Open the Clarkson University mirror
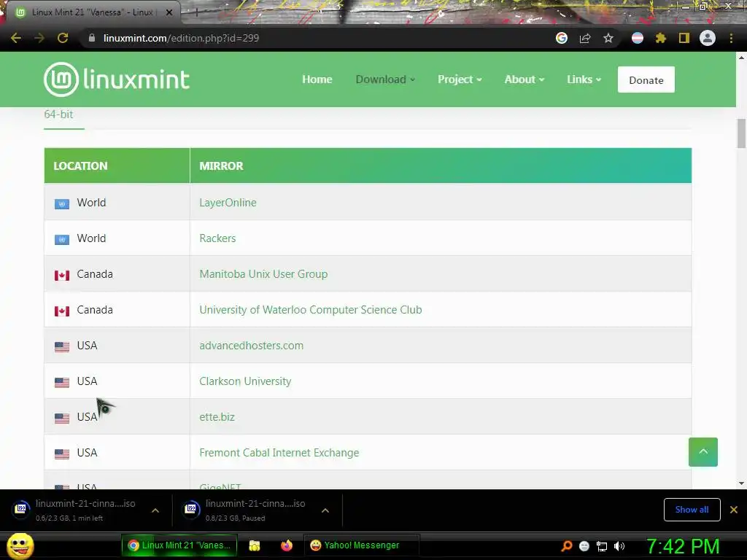Screen dimensions: 747x560 point(245,381)
